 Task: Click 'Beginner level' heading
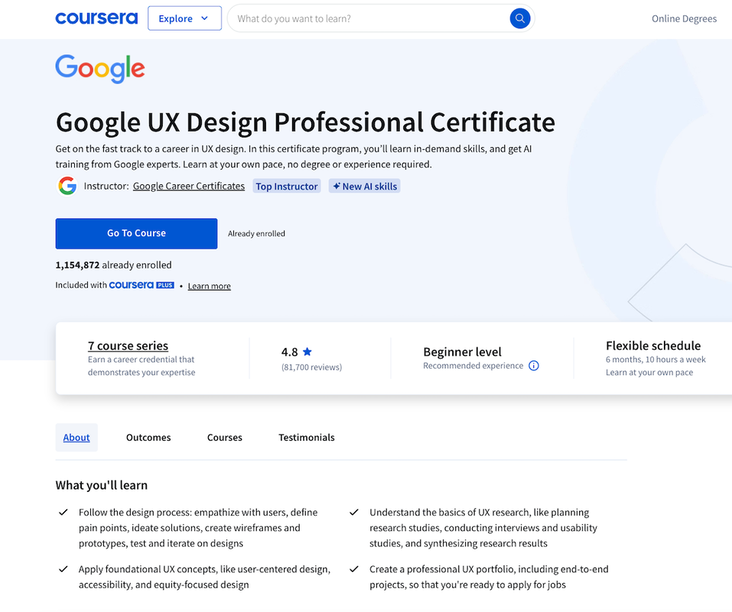click(462, 352)
